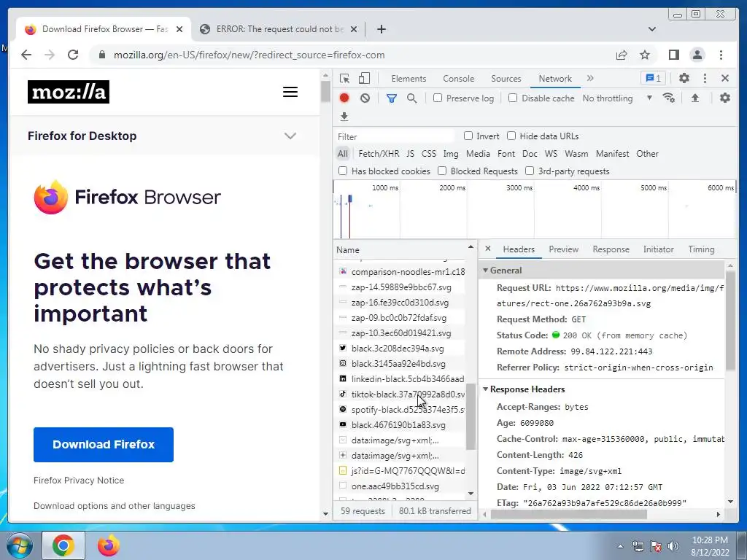
Task: Collapse the General section
Action: click(x=485, y=270)
